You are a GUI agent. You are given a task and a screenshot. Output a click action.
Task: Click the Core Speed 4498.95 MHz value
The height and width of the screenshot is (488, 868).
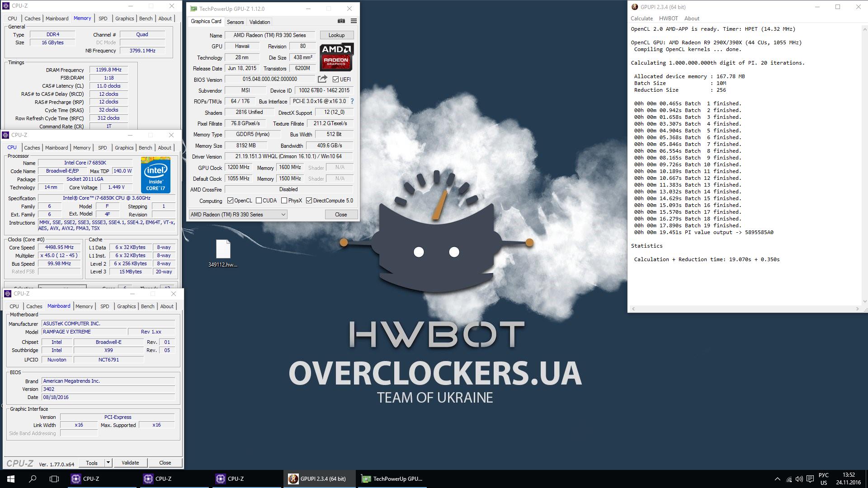pyautogui.click(x=59, y=248)
